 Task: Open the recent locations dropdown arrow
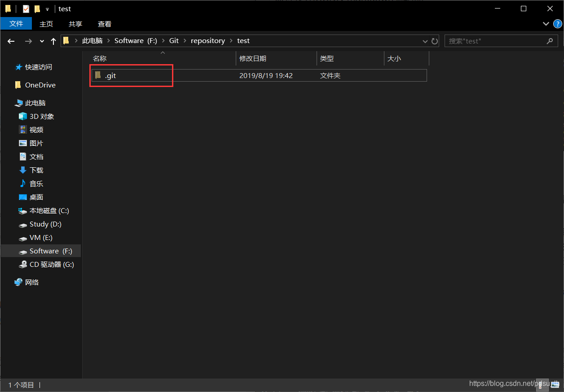42,41
